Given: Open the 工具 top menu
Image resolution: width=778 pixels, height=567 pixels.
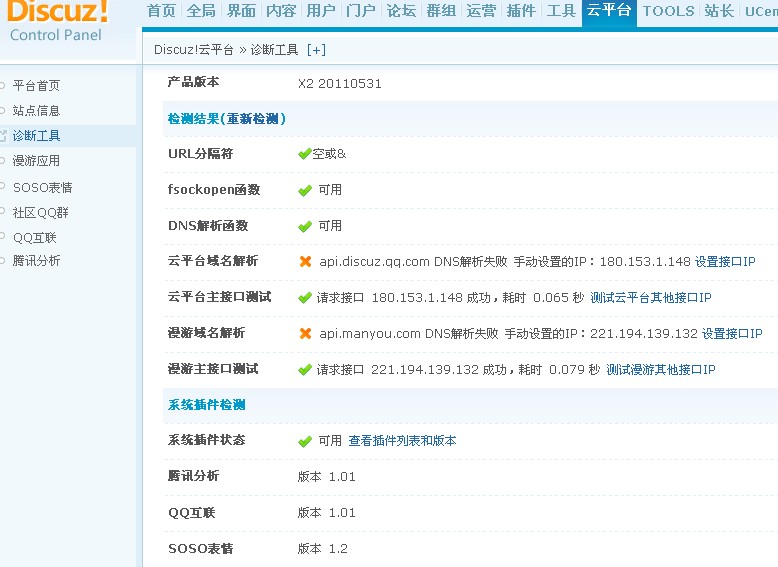Looking at the screenshot, I should click(x=561, y=10).
